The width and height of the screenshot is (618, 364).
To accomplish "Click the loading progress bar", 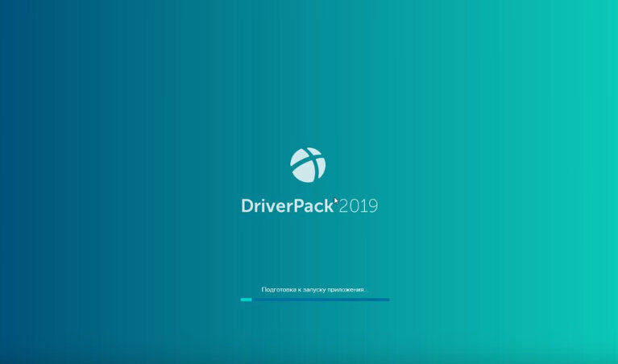I will point(315,300).
